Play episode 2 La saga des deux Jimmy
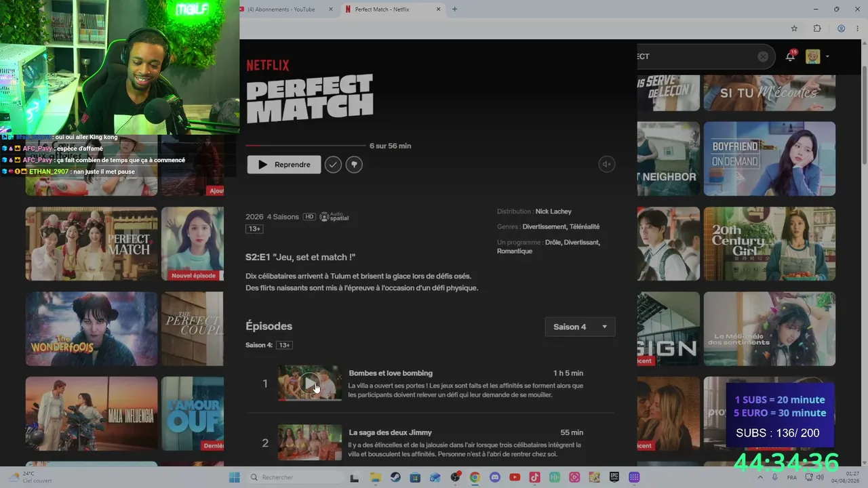Screen dimensions: 868x488 [x=310, y=443]
